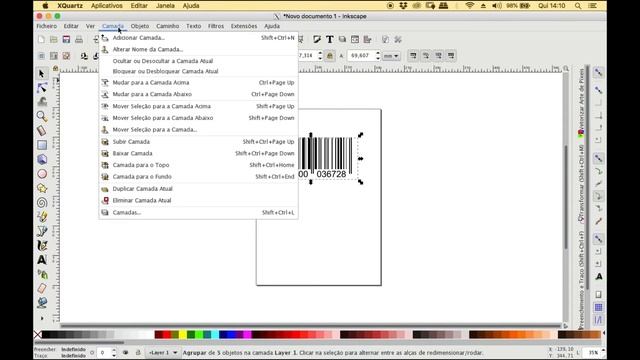This screenshot has width=640, height=360.
Task: Select the Calligraphy tool
Action: click(42, 245)
